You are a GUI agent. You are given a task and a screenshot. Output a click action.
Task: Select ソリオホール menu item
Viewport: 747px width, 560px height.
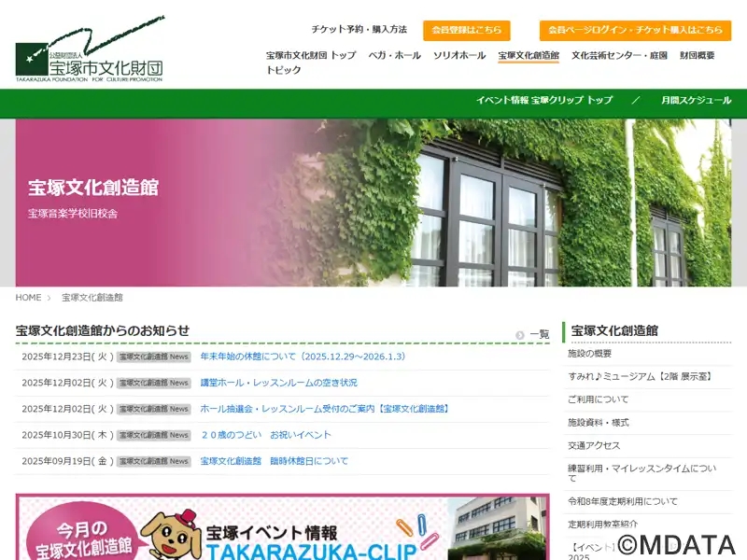point(458,56)
